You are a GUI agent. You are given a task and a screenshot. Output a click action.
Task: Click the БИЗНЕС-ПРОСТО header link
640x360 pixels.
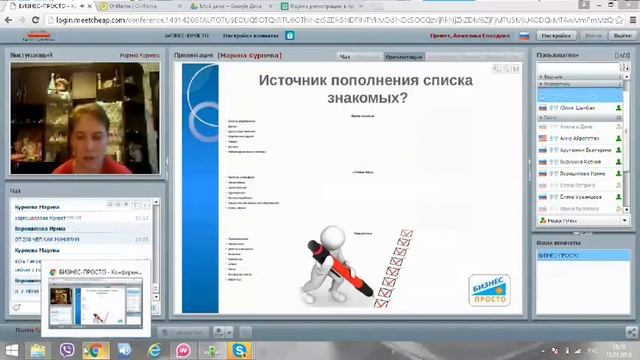pyautogui.click(x=187, y=36)
